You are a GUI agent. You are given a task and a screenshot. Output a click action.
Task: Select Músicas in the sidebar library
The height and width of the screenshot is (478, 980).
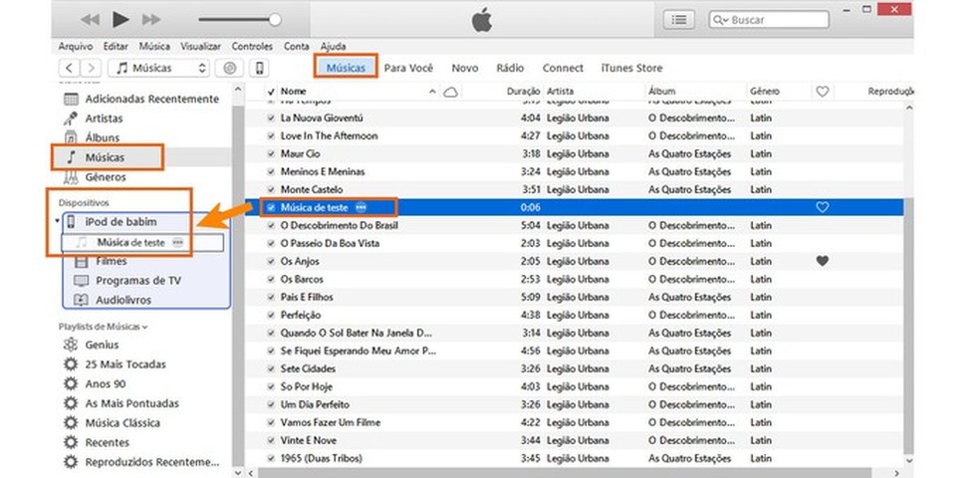pos(107,156)
